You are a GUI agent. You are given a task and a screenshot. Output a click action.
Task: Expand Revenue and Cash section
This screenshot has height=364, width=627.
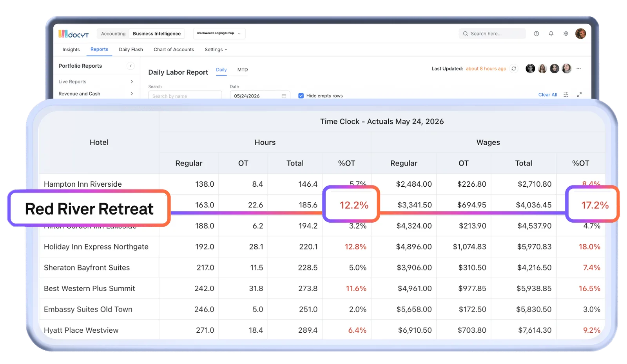click(96, 94)
